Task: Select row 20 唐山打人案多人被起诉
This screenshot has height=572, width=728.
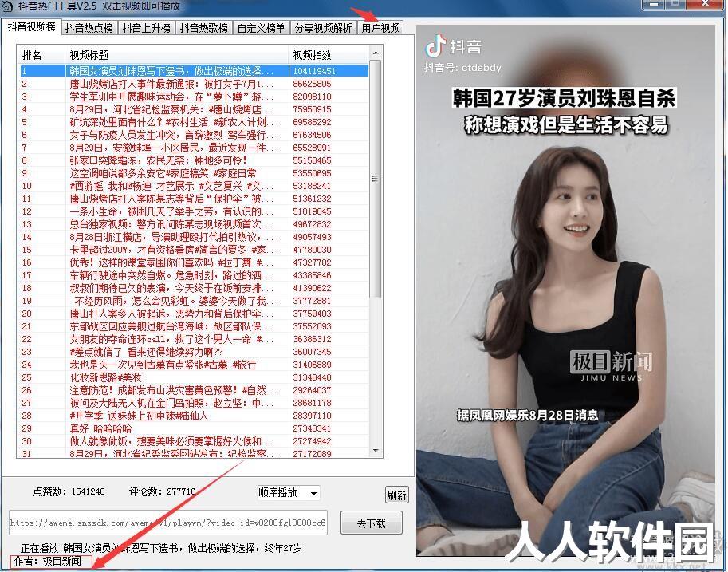Action: click(x=194, y=314)
